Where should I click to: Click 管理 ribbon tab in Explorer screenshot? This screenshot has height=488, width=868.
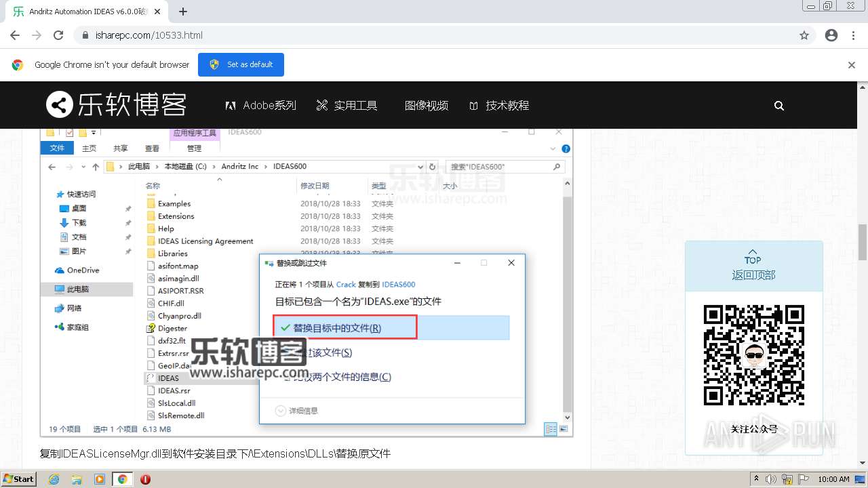195,148
